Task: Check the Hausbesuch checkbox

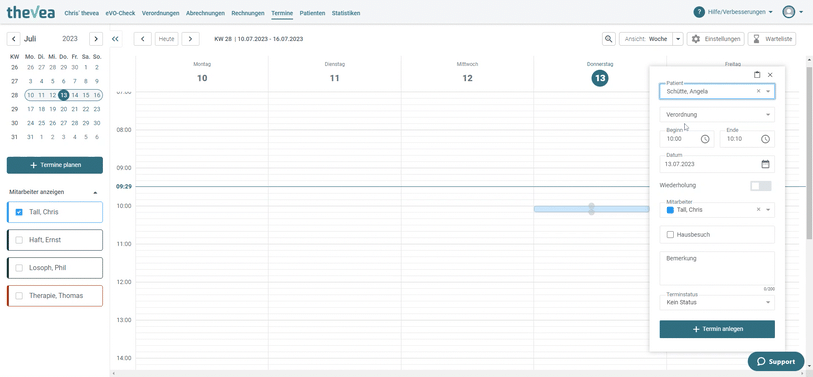Action: click(670, 235)
